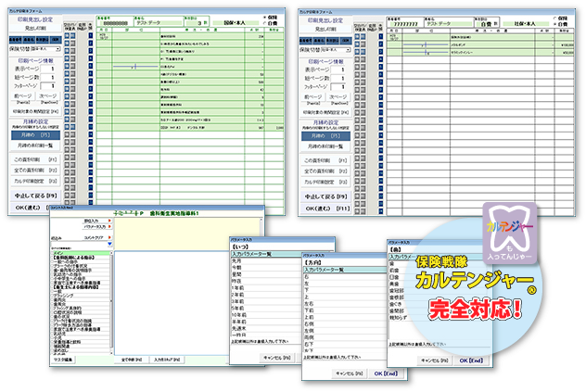This screenshot has width=586, height=392.
Task: Click comment list vertical scrollbar
Action: coord(111,303)
